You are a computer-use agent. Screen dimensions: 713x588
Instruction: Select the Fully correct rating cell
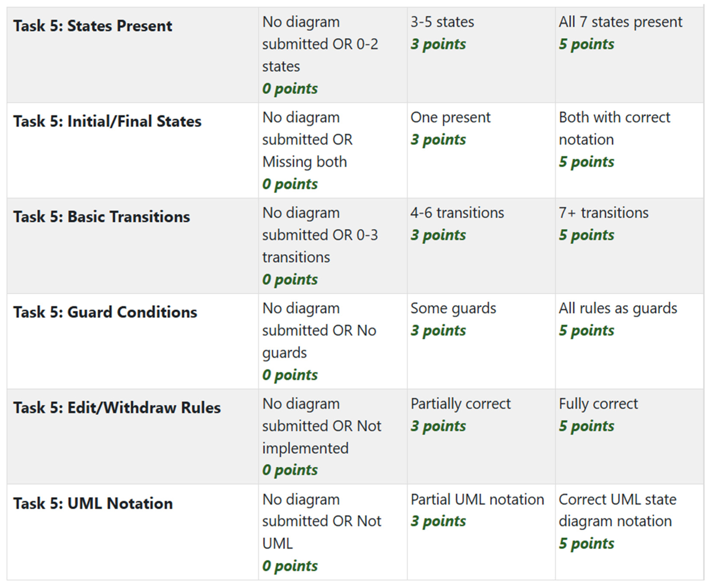629,436
